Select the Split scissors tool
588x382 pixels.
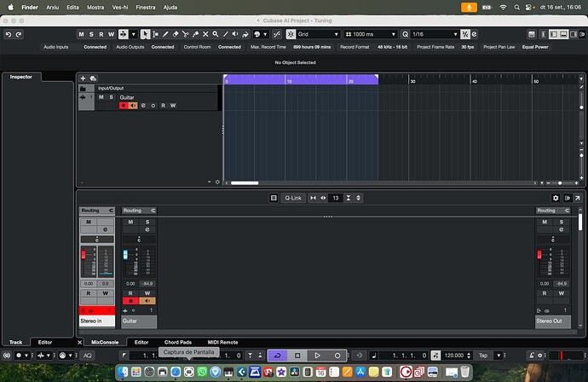185,34
